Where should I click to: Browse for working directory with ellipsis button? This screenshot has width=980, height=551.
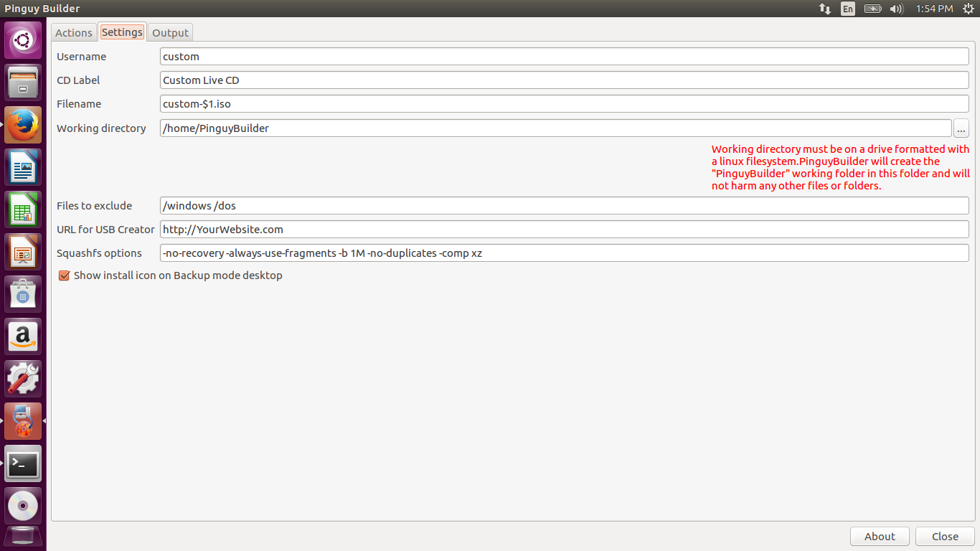coord(961,128)
